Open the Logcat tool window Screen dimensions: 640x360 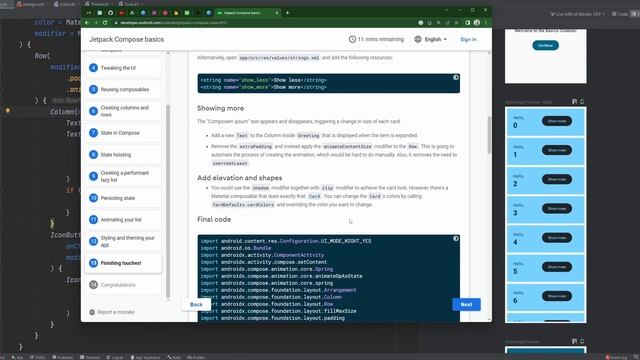[115, 357]
